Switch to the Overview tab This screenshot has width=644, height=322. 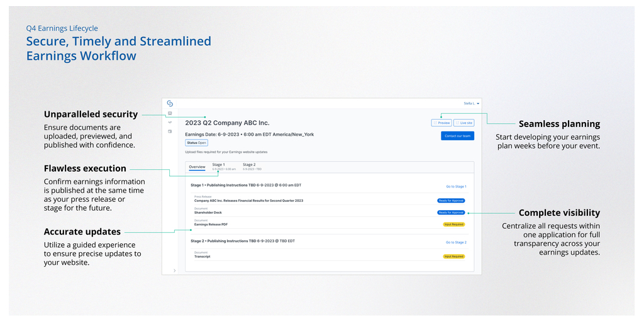coord(197,167)
